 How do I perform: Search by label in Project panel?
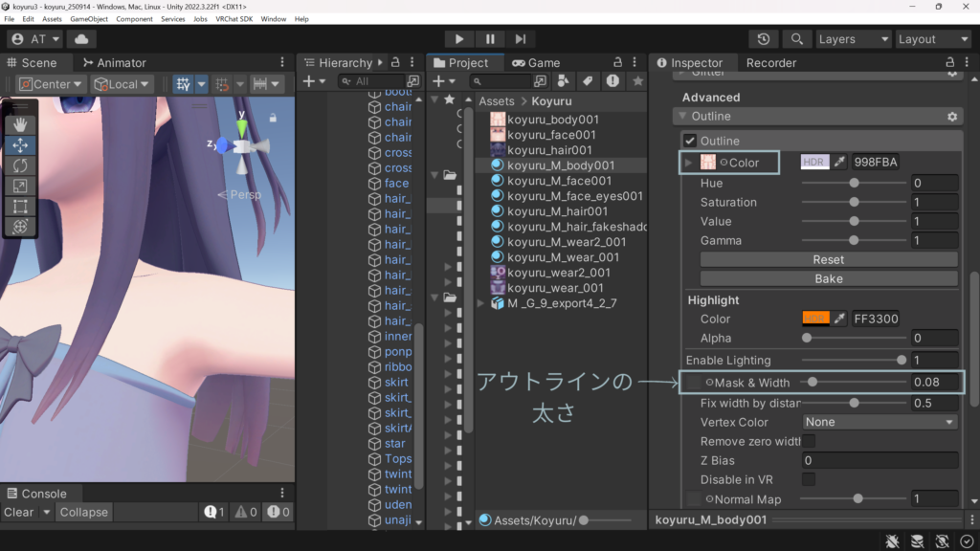588,81
